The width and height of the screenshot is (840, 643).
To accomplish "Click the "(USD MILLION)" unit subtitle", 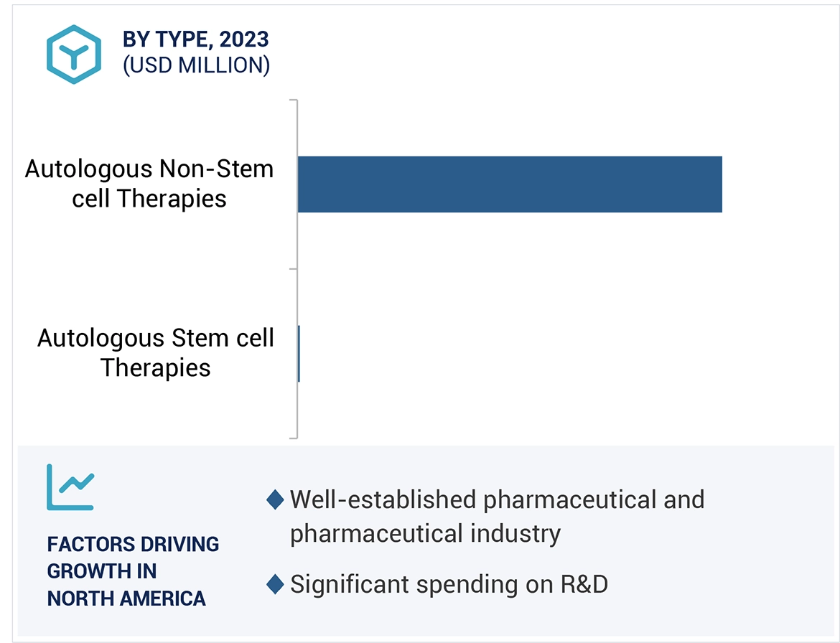I will (x=196, y=65).
